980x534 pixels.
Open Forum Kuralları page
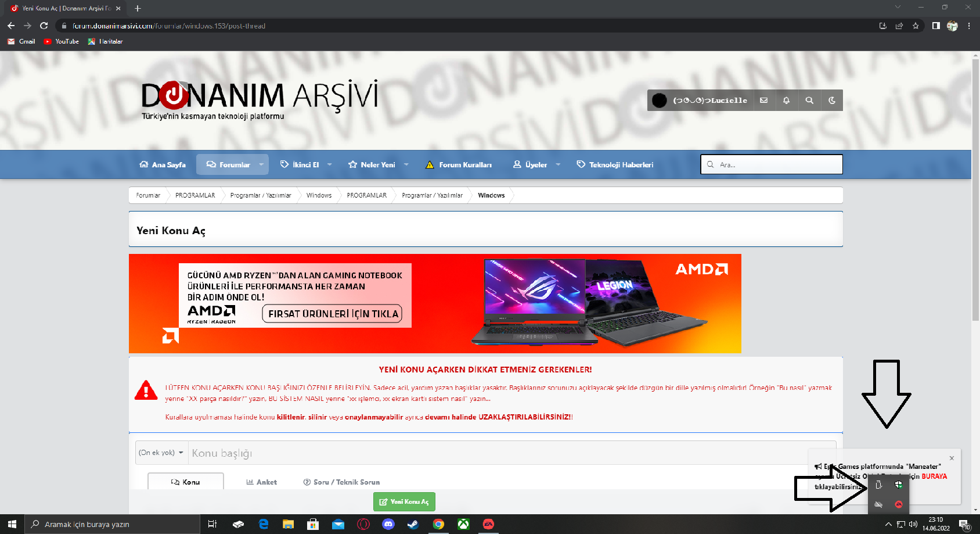[x=459, y=164]
